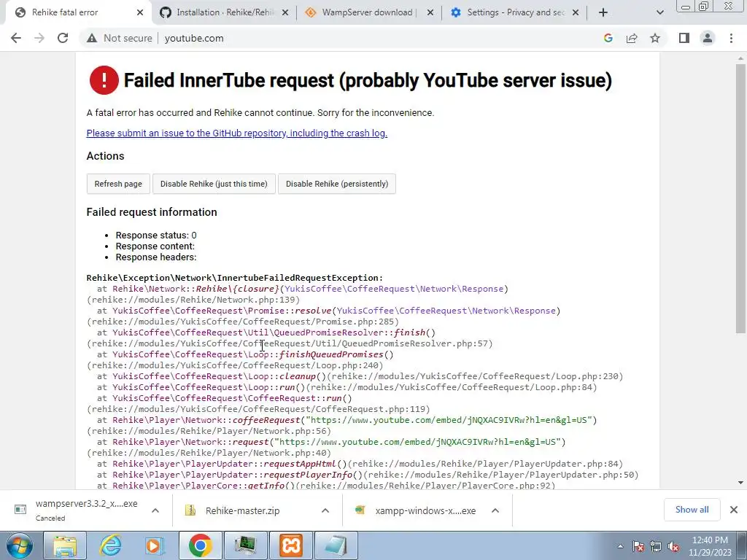
Task: Reload the current page
Action: (x=63, y=38)
